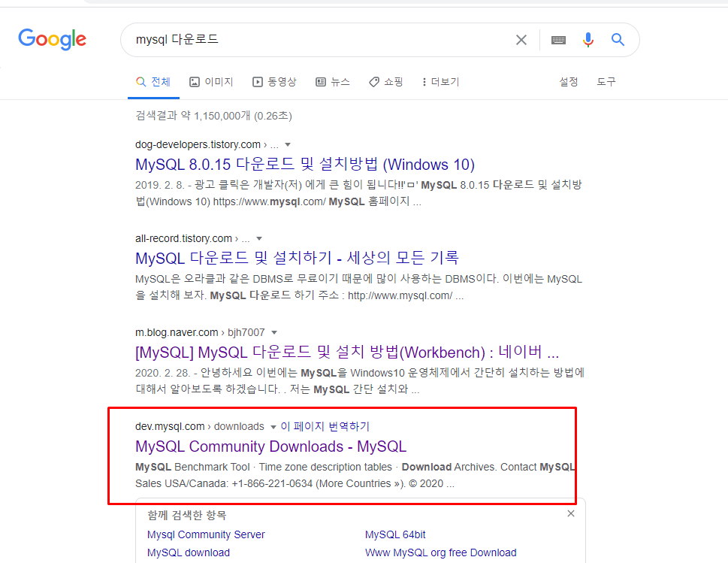Viewport: 728px width, 563px height.
Task: Search related term MySQL download
Action: 188,552
